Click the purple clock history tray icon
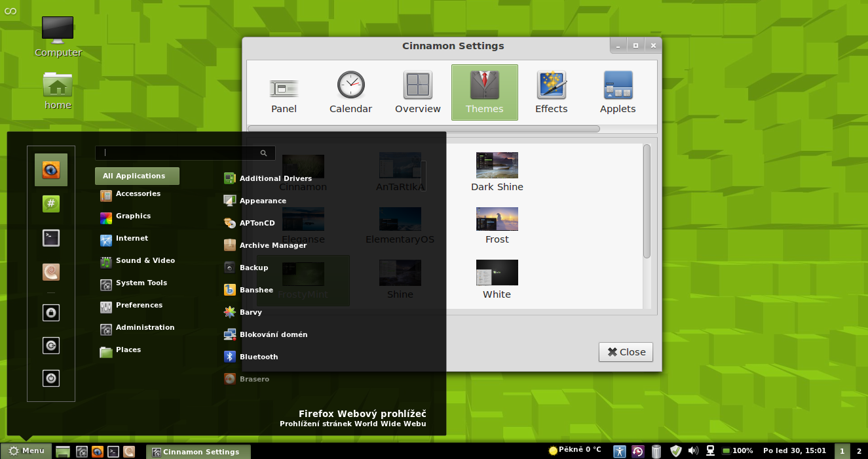The height and width of the screenshot is (459, 868). pyautogui.click(x=637, y=451)
